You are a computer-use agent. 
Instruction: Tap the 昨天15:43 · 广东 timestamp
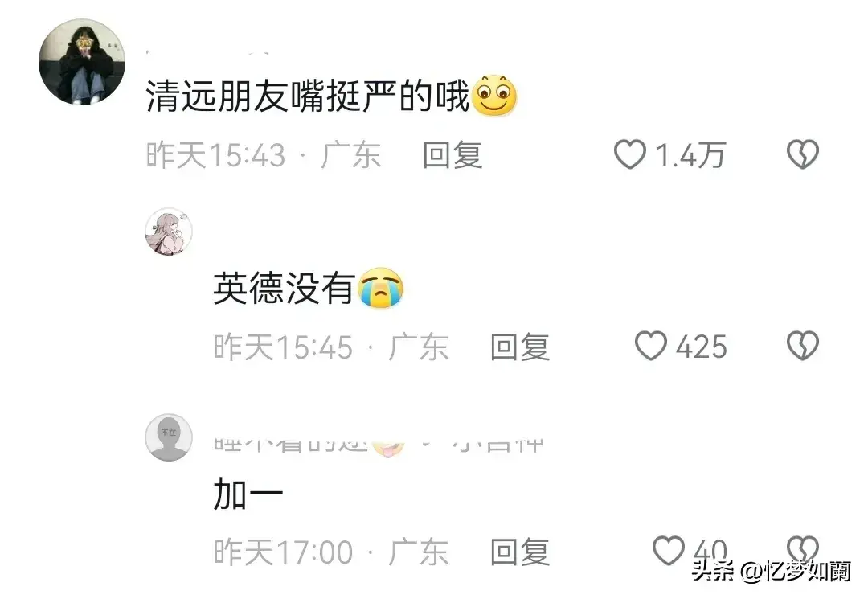pos(263,154)
